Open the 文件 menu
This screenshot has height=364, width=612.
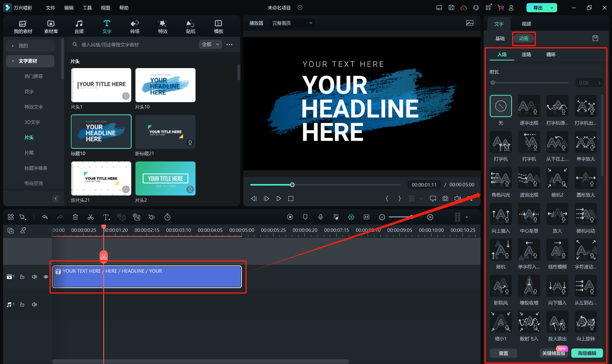(x=50, y=8)
